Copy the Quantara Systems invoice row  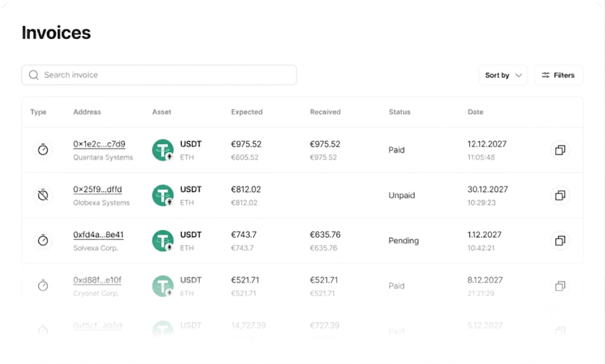(560, 150)
